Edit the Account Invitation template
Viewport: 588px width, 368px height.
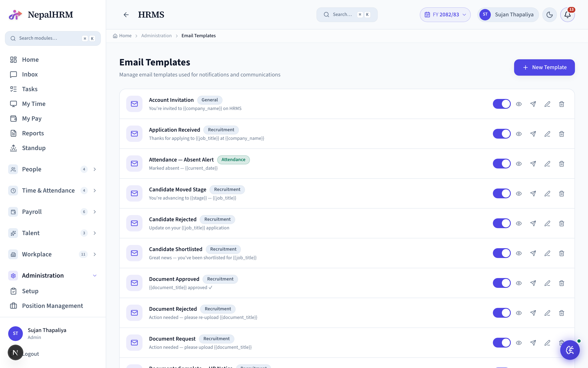click(547, 104)
